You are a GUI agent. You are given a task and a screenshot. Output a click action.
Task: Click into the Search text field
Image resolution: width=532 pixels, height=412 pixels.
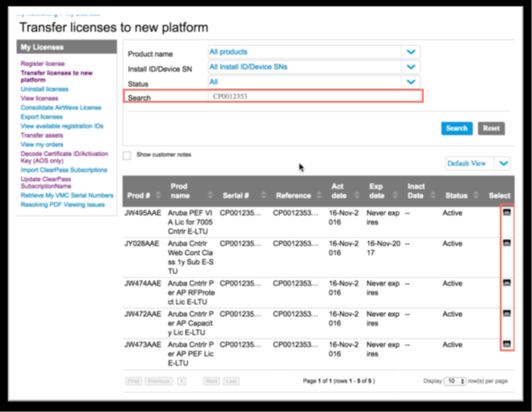[x=315, y=96]
